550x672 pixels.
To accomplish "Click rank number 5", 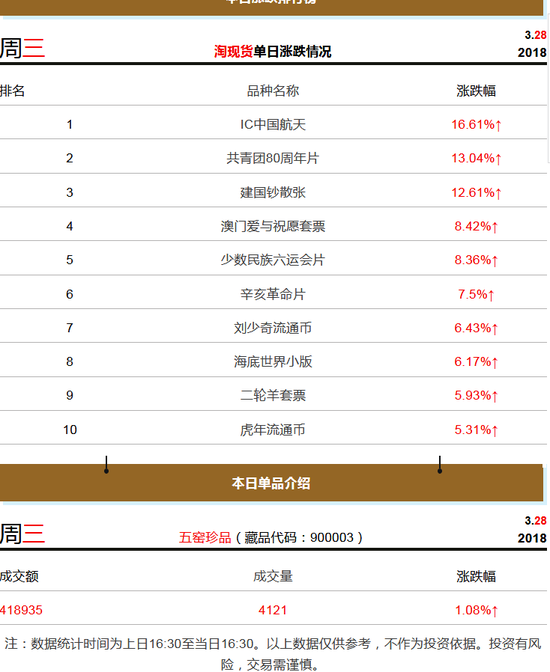I will pyautogui.click(x=69, y=260).
